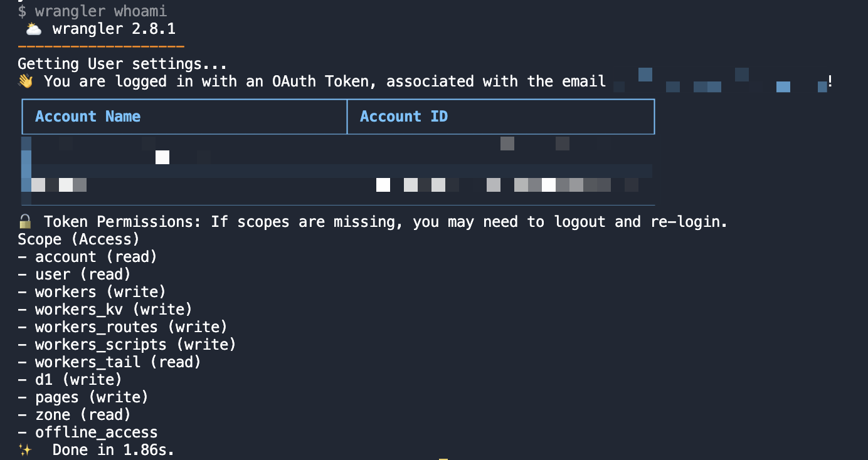Click the 'workers_routes (write)' scope entry

(131, 327)
